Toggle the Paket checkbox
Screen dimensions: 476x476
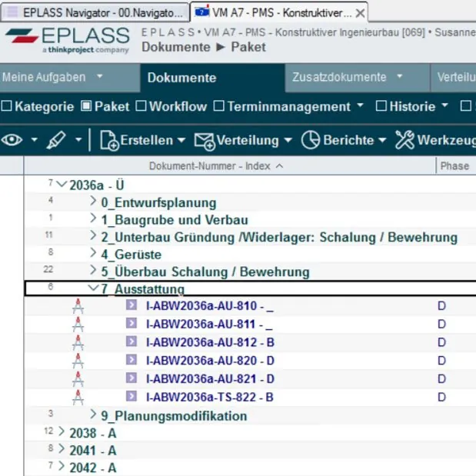tap(86, 106)
